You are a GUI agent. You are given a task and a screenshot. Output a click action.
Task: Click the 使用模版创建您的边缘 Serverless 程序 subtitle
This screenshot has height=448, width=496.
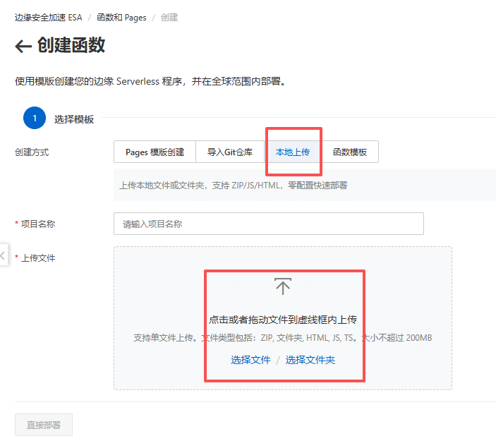150,81
